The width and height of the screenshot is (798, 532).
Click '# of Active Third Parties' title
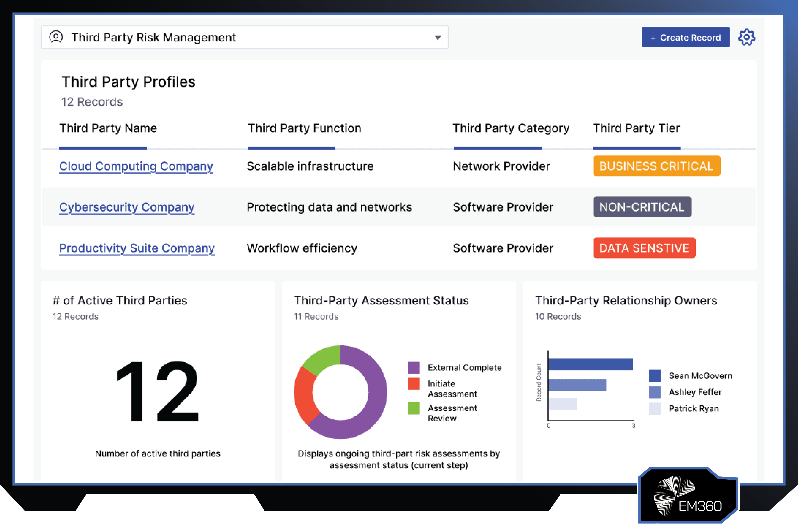(120, 301)
